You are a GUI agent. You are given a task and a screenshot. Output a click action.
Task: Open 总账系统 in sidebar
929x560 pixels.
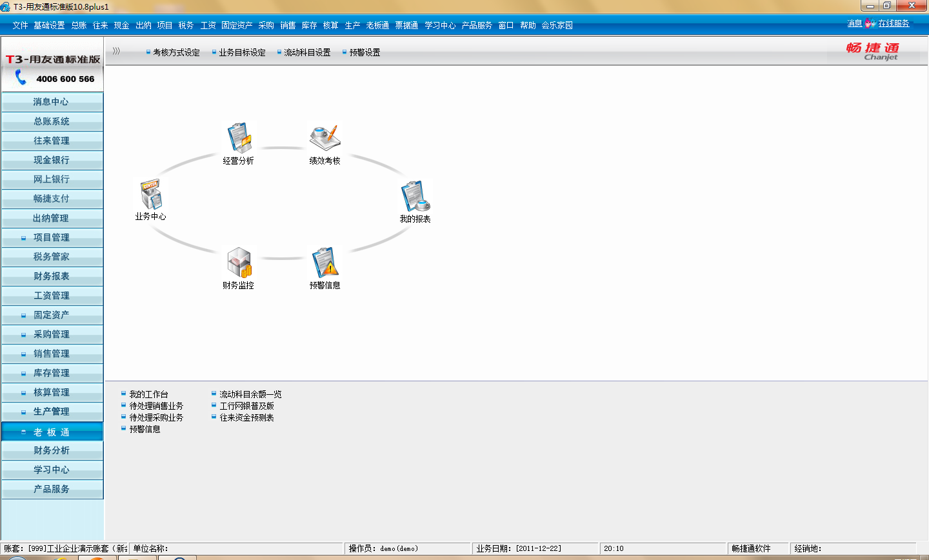52,121
